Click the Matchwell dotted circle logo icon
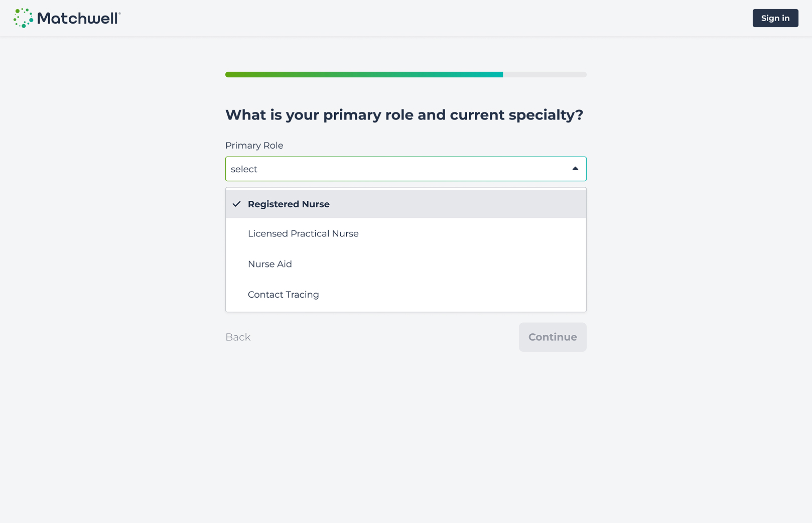The width and height of the screenshot is (812, 523). [x=23, y=18]
